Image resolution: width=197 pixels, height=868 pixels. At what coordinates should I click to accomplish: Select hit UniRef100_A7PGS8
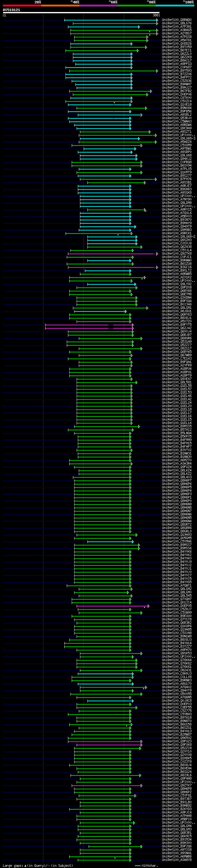pos(177,37)
